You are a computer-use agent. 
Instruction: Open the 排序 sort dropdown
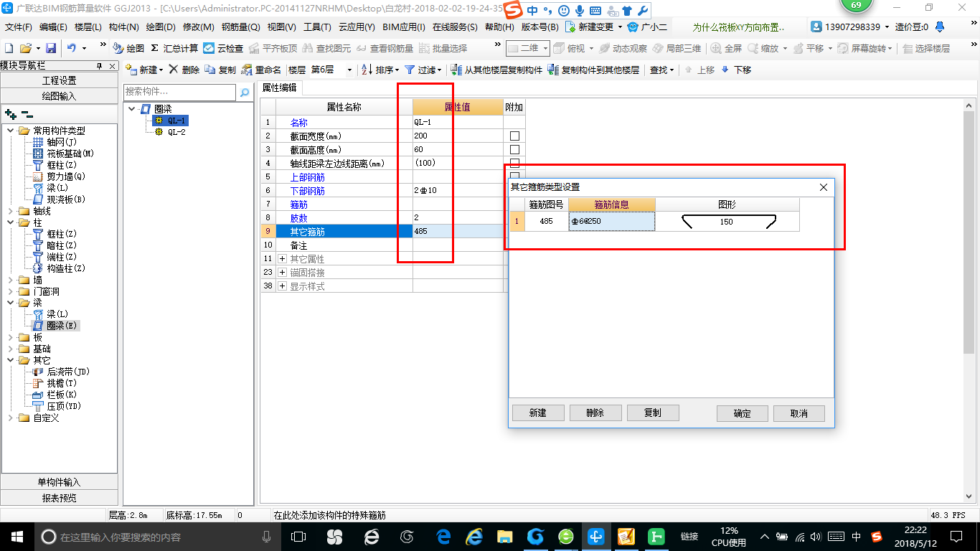tap(380, 70)
